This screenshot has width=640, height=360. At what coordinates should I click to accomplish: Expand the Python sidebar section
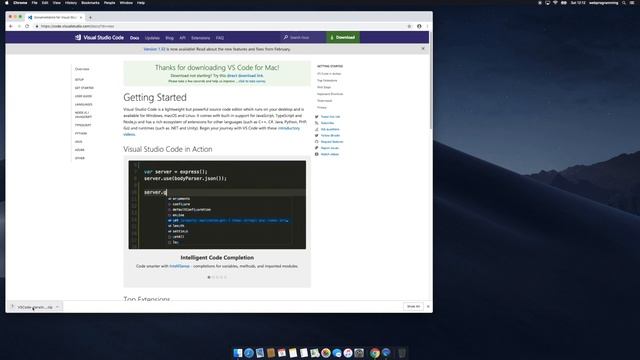click(x=81, y=133)
